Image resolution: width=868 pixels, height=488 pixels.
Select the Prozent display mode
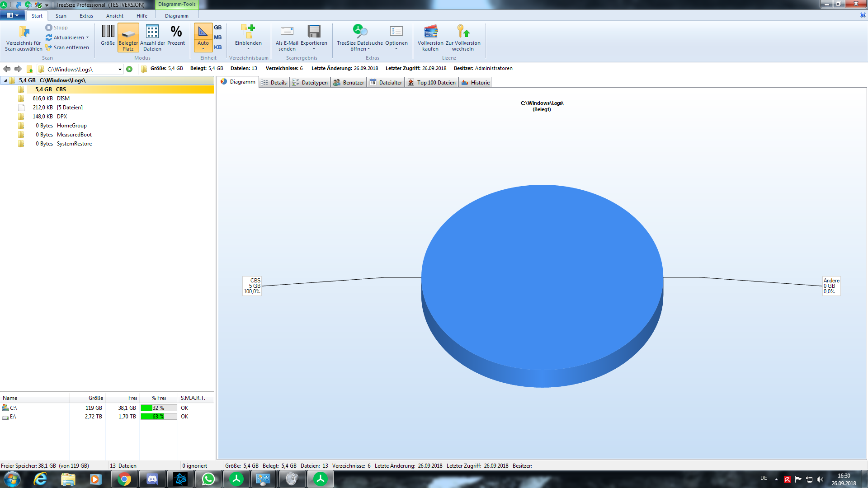176,32
